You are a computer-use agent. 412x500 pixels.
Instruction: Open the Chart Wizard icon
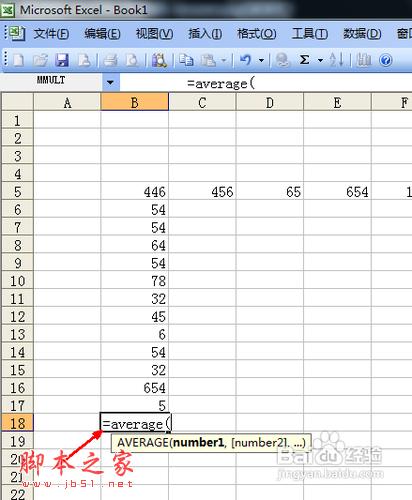coord(364,60)
